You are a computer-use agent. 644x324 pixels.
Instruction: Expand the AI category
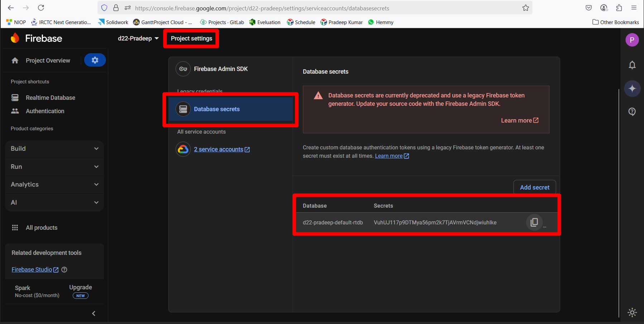(54, 203)
